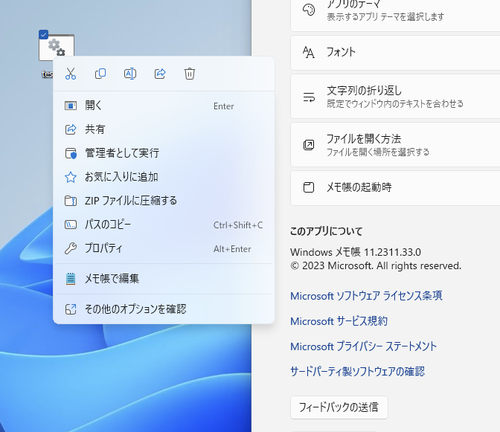Click the Delete trash icon in context menu
Viewport: 500px width, 432px height.
click(x=190, y=73)
